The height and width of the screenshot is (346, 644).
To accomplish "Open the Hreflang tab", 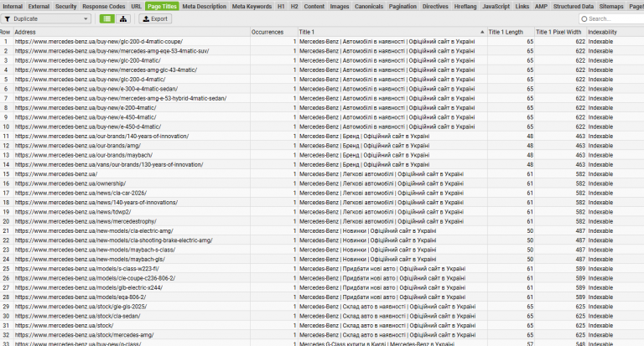I will tap(465, 7).
